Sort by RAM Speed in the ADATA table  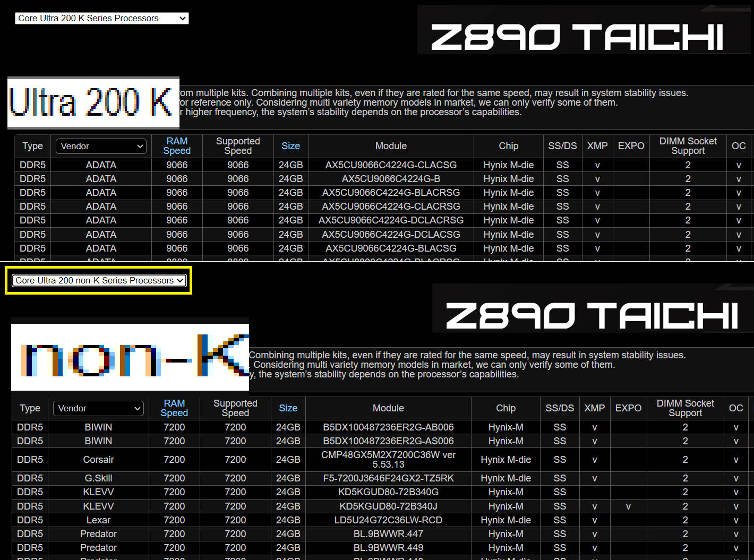(x=177, y=146)
